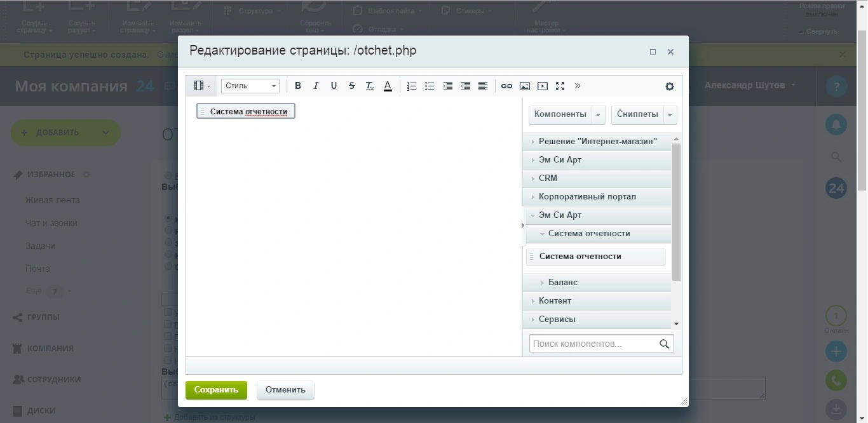The width and height of the screenshot is (868, 423).
Task: Apply italic formatting
Action: click(316, 86)
